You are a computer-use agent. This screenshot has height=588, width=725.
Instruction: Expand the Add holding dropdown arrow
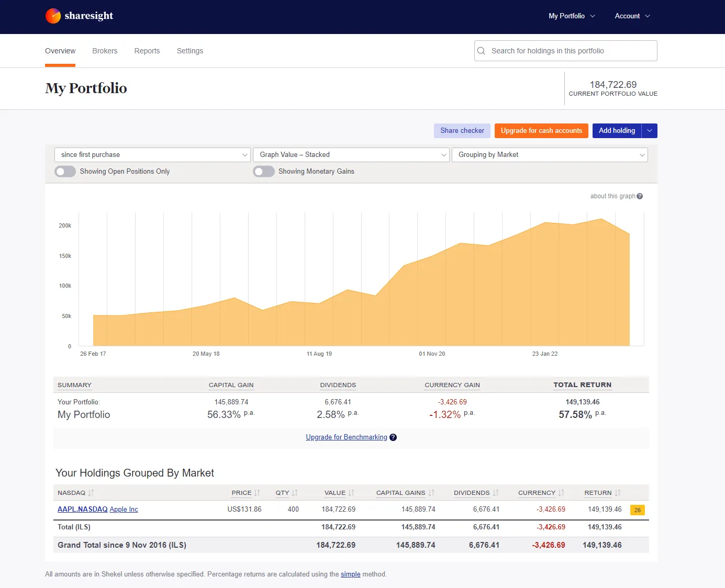(650, 131)
